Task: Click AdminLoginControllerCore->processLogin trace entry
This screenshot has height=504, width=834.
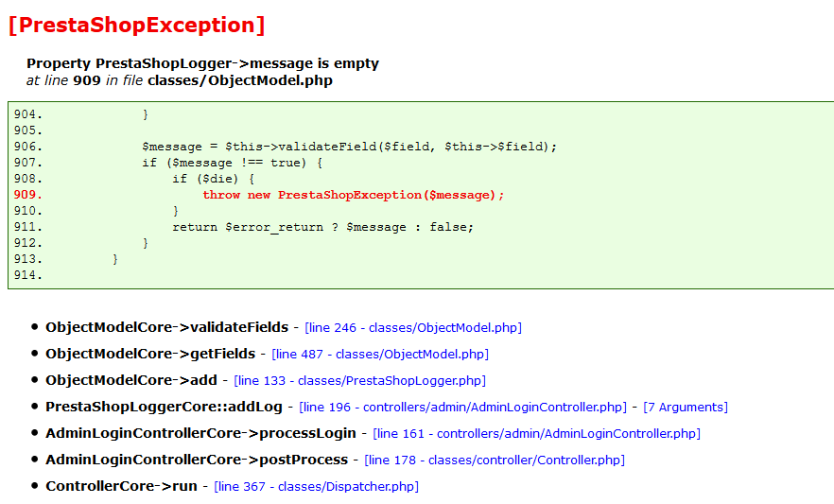Action: tap(200, 434)
